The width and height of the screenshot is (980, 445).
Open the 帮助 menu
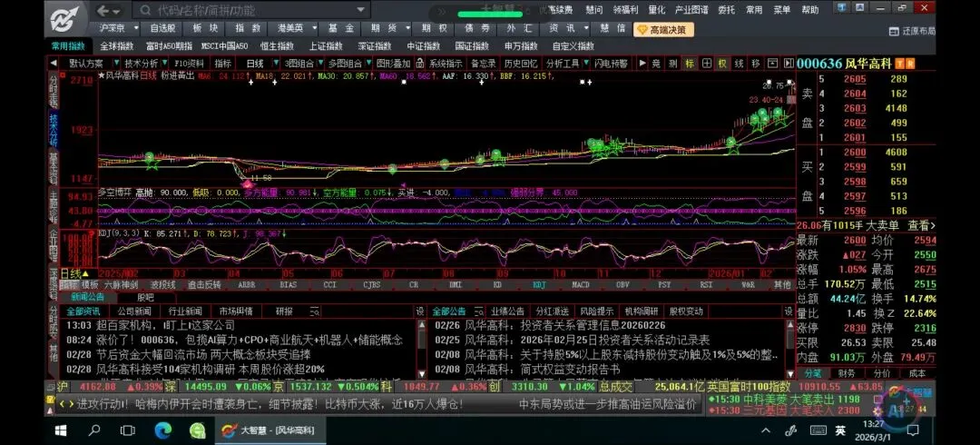[810, 10]
